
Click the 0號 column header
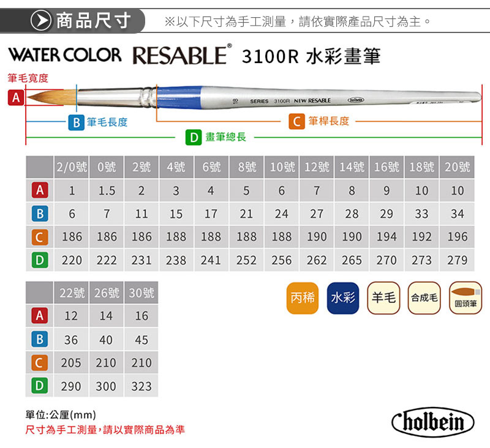tap(107, 167)
